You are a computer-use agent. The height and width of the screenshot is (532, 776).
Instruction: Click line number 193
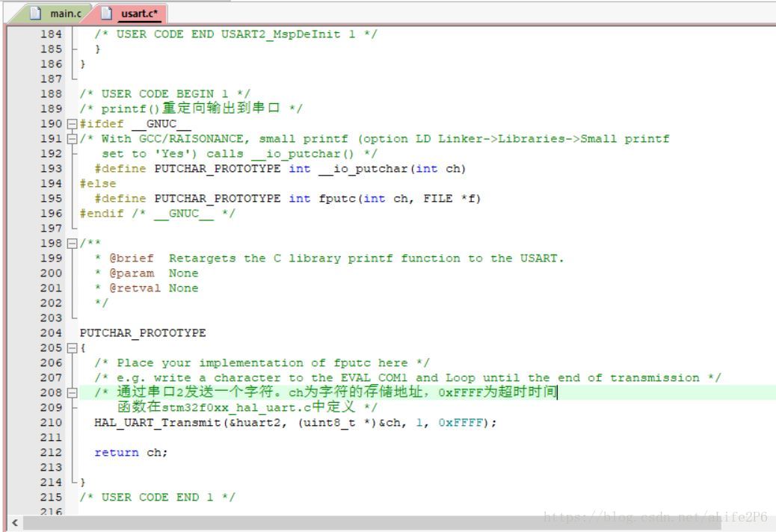tap(52, 169)
